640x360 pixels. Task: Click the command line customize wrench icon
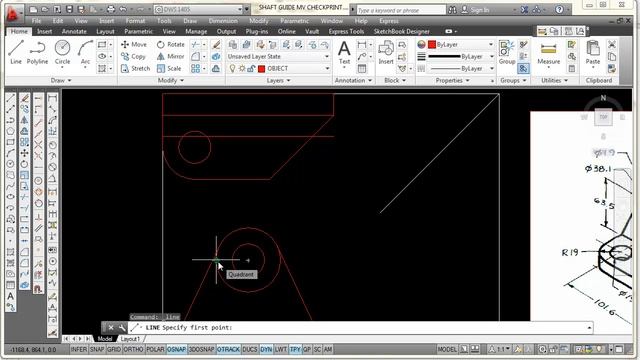122,327
